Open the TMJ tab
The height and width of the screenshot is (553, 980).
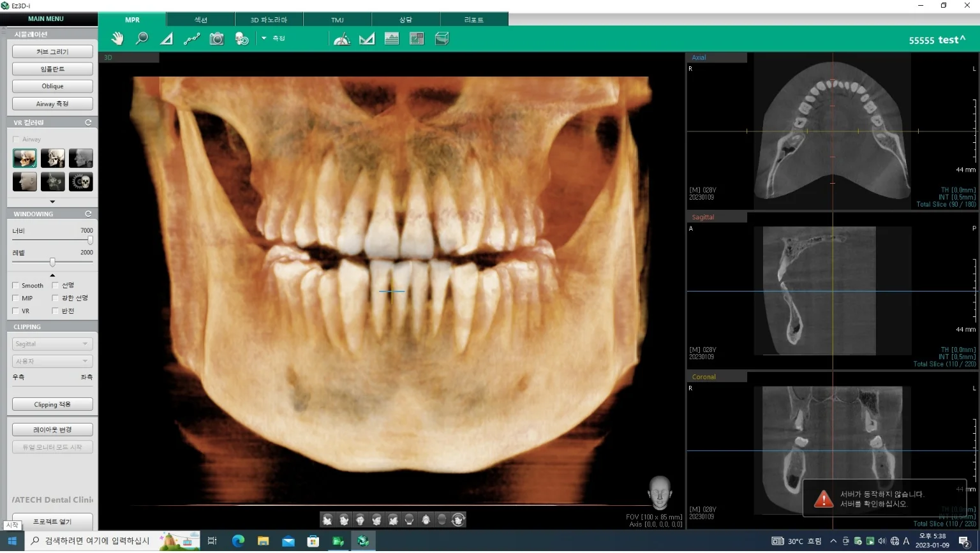(x=338, y=20)
